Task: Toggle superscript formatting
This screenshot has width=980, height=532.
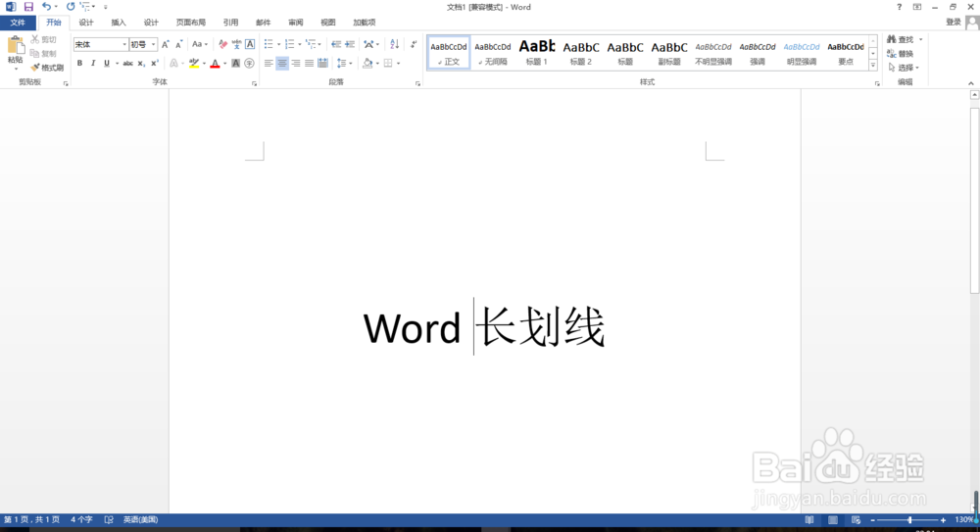Action: tap(155, 63)
